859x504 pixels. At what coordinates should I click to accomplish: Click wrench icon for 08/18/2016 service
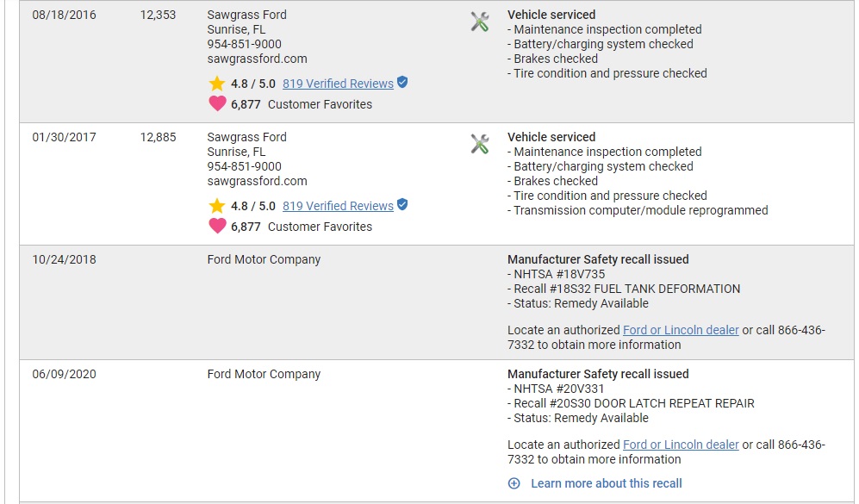[x=480, y=22]
